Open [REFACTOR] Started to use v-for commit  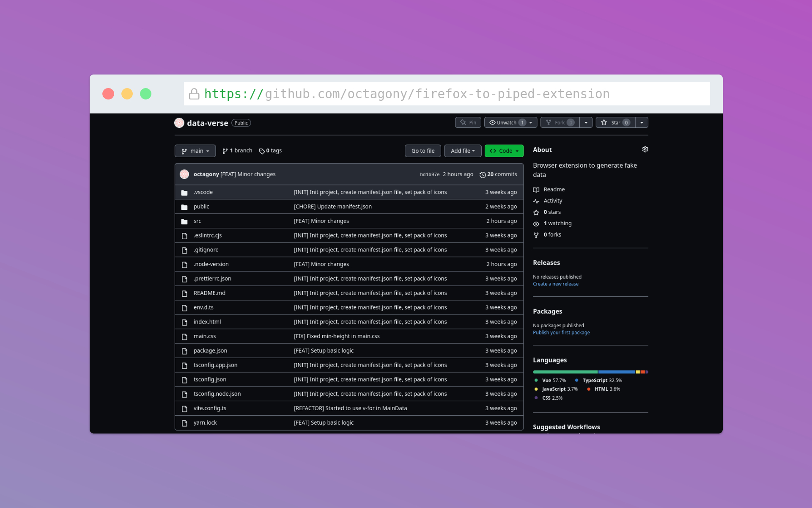click(x=350, y=409)
